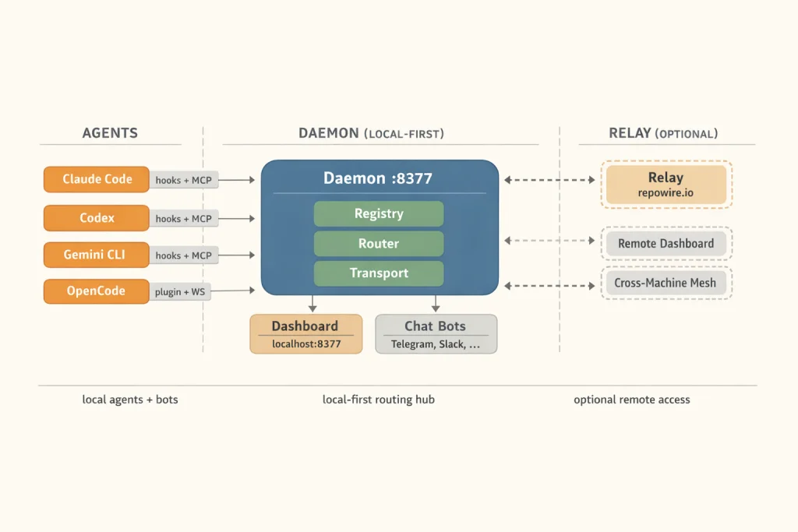Open the Transport component
Screen dimensions: 798x532
[x=379, y=273]
